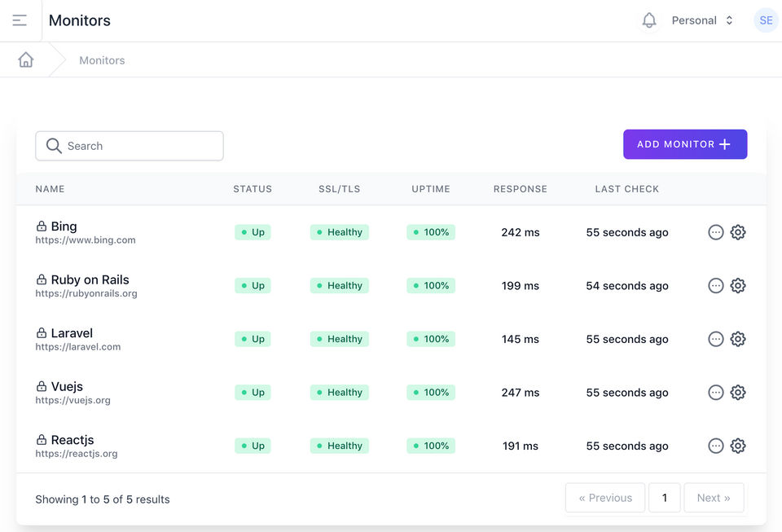The image size is (782, 532).
Task: Click the RESPONSE column header
Action: 521,189
